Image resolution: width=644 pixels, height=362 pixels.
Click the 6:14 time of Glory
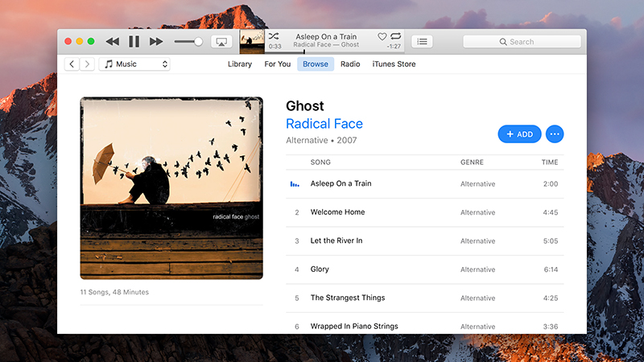(x=551, y=269)
